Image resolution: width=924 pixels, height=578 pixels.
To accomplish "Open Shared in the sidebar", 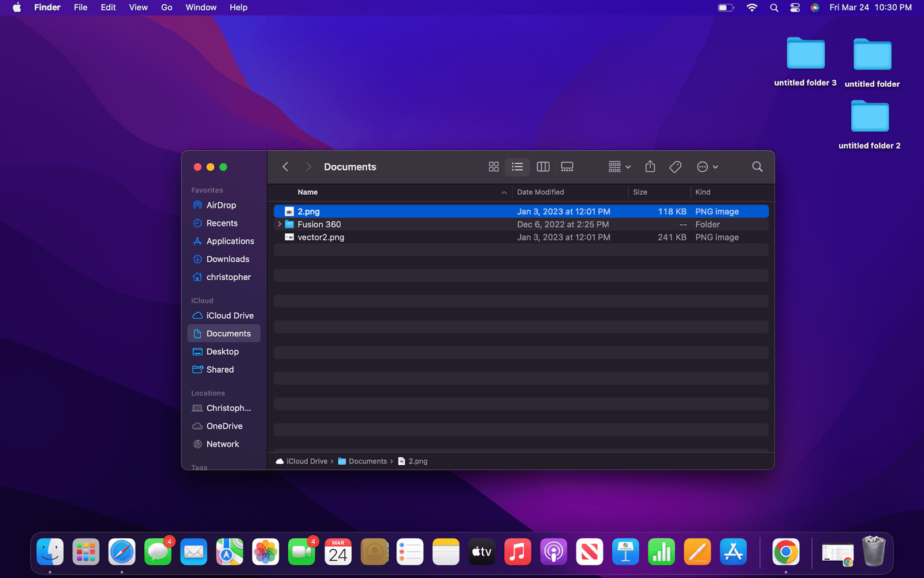I will [223, 369].
